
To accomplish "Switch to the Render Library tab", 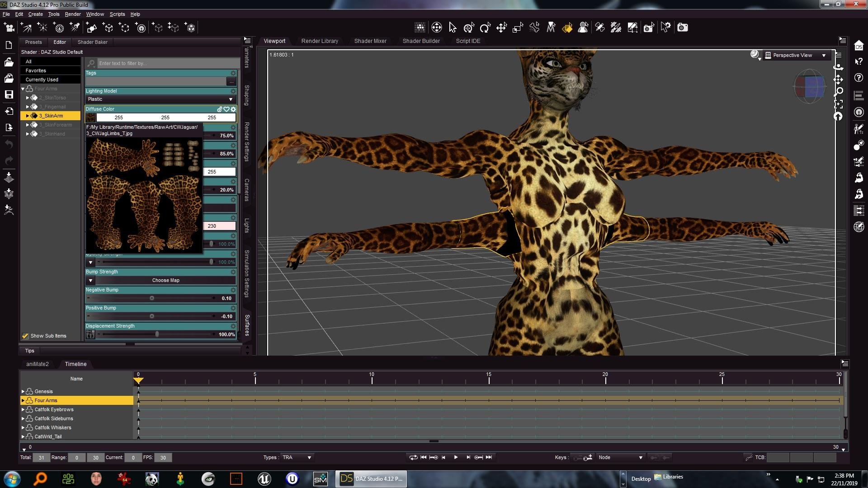I will point(320,41).
